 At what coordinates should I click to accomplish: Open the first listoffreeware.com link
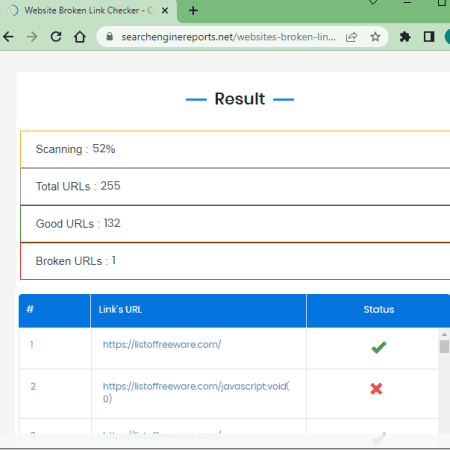pos(162,344)
